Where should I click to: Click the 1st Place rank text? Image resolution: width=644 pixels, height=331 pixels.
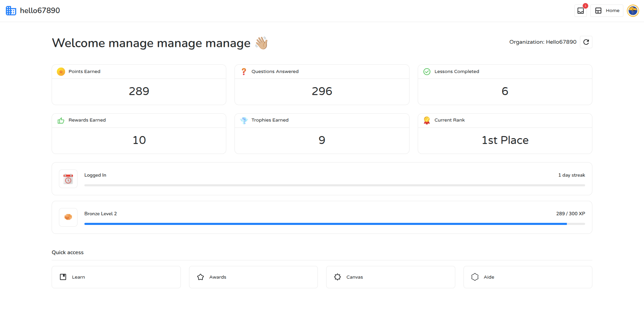pyautogui.click(x=505, y=140)
